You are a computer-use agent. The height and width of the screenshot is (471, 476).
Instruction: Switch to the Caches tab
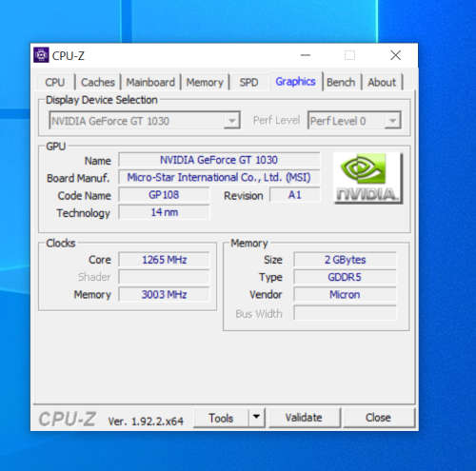98,83
